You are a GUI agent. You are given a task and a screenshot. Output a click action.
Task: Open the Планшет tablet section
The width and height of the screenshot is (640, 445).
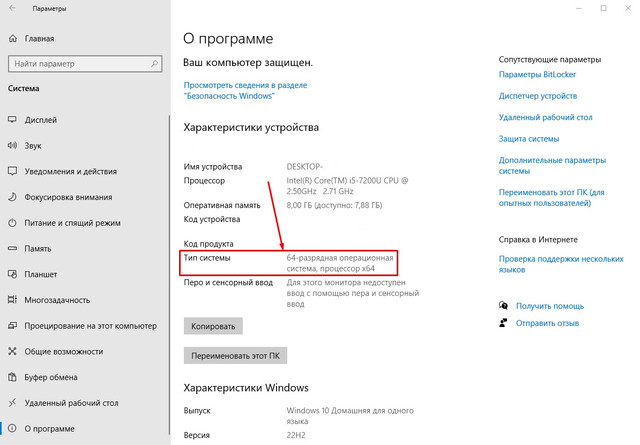coord(39,274)
